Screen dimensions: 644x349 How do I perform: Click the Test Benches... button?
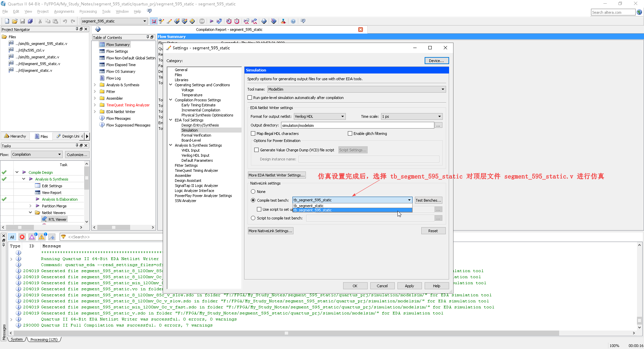tap(428, 200)
